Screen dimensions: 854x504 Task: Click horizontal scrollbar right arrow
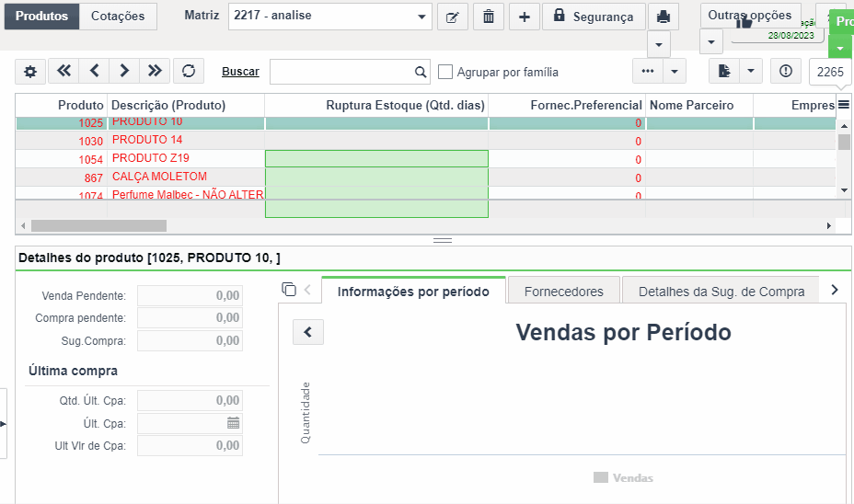point(829,225)
